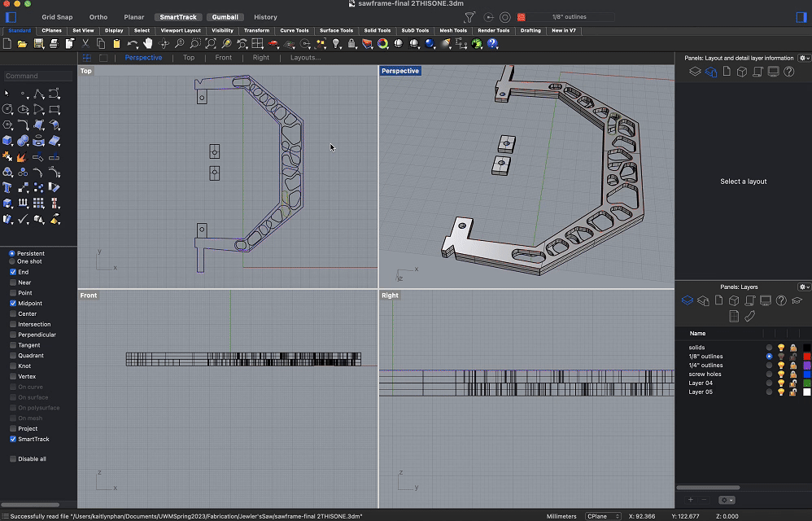812x521 pixels.
Task: Open the Solid Tools toolbar tab
Action: (x=377, y=31)
